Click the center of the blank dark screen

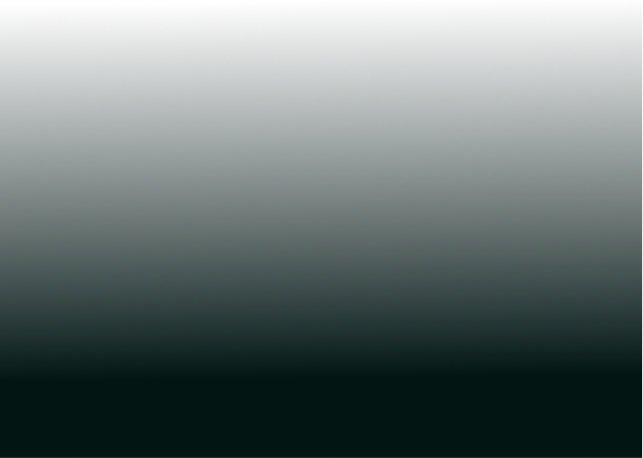click(x=321, y=229)
